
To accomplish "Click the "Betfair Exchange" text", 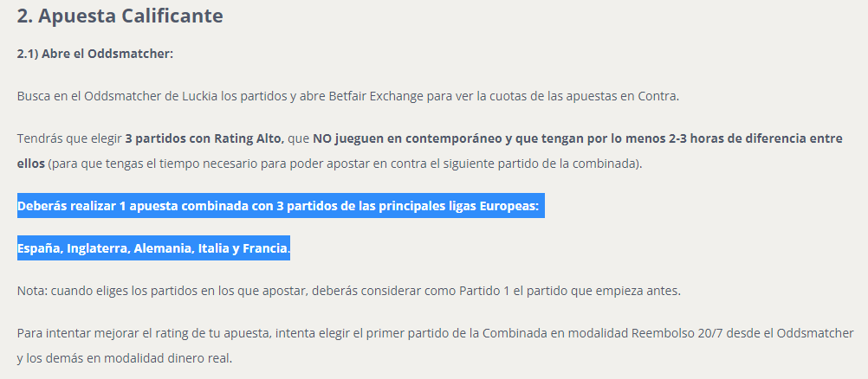I will (x=375, y=96).
